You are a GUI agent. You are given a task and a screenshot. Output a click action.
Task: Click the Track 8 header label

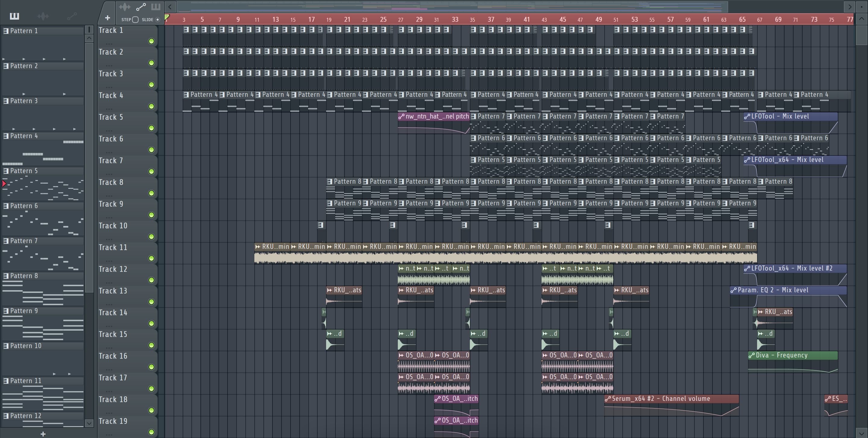click(x=111, y=182)
